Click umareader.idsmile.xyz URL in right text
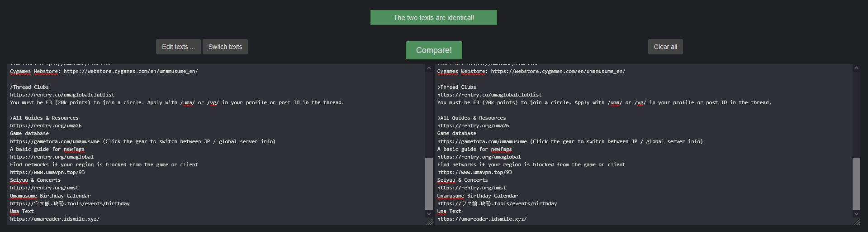This screenshot has height=232, width=868. tap(482, 219)
